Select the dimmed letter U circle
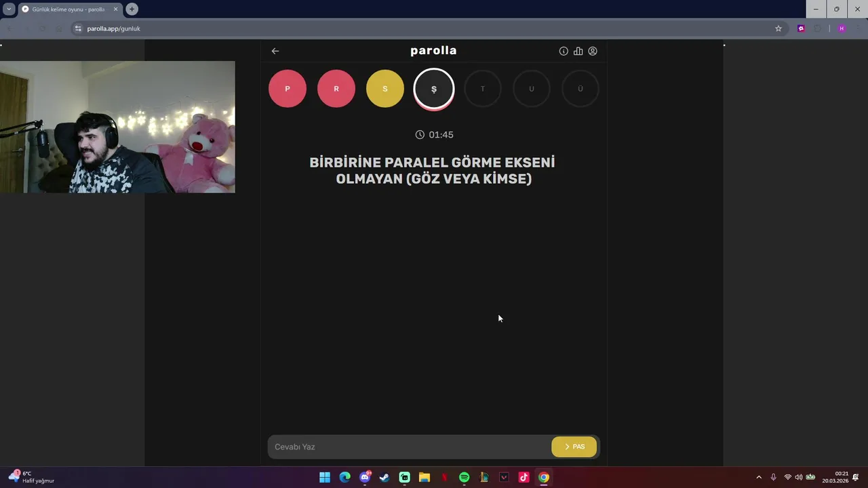868x488 pixels. point(532,89)
